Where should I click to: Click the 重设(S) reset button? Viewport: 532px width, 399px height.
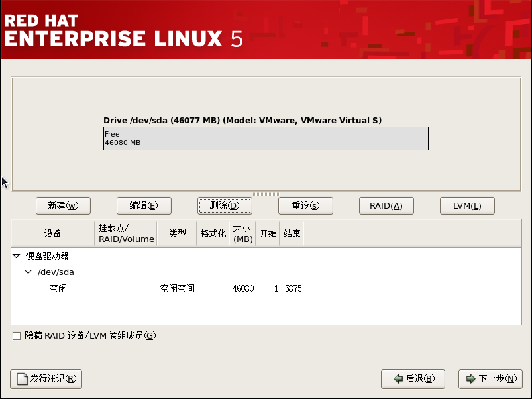point(305,205)
